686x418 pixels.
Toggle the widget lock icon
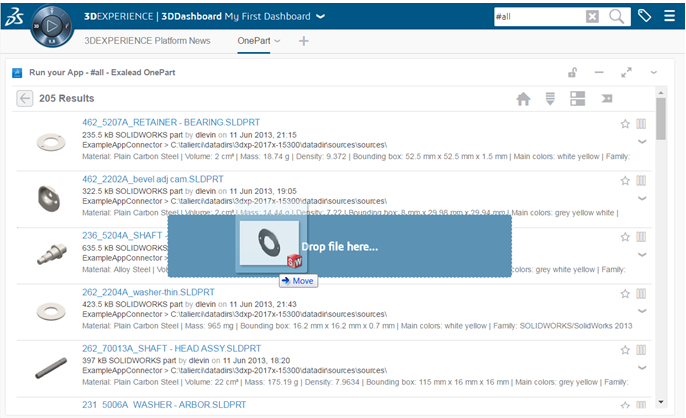[572, 72]
